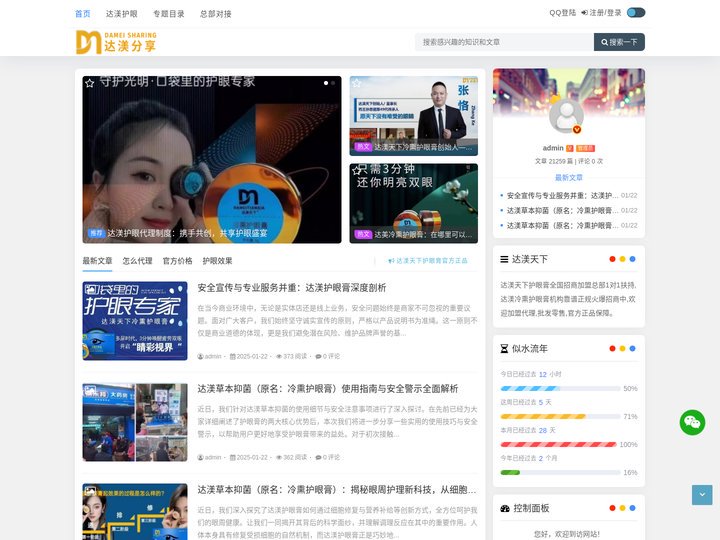720x540 pixels.
Task: Click this month progress bar at 100%
Action: [560, 444]
